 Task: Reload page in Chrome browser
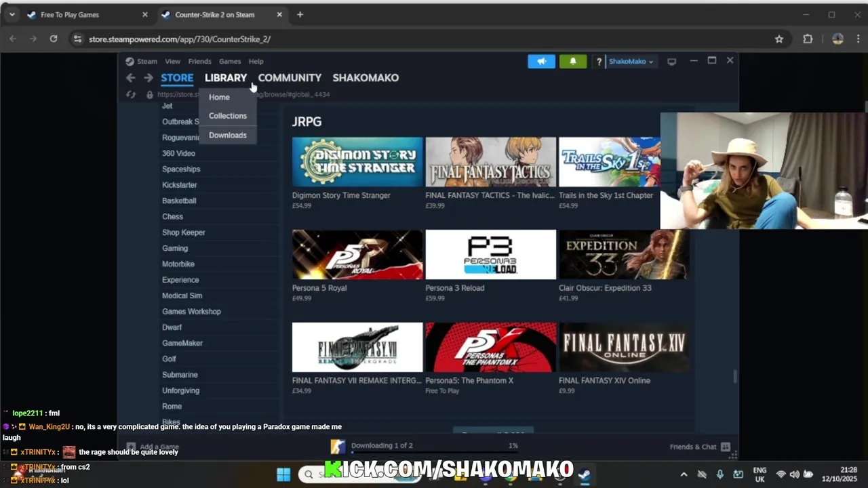click(54, 39)
